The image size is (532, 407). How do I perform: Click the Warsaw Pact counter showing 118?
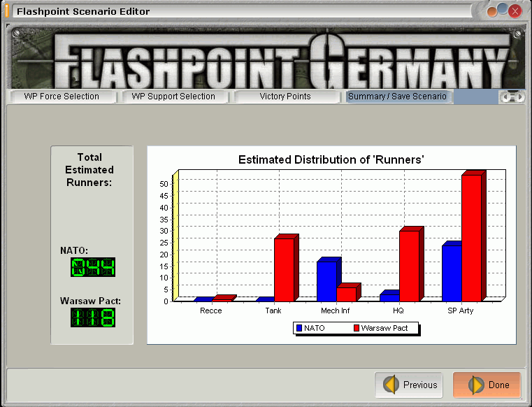click(93, 317)
